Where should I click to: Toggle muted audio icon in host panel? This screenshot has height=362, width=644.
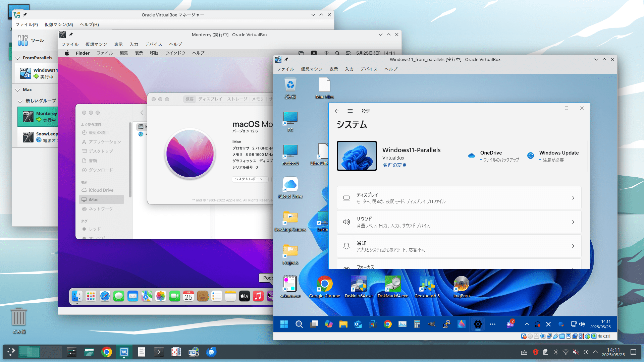(576, 352)
